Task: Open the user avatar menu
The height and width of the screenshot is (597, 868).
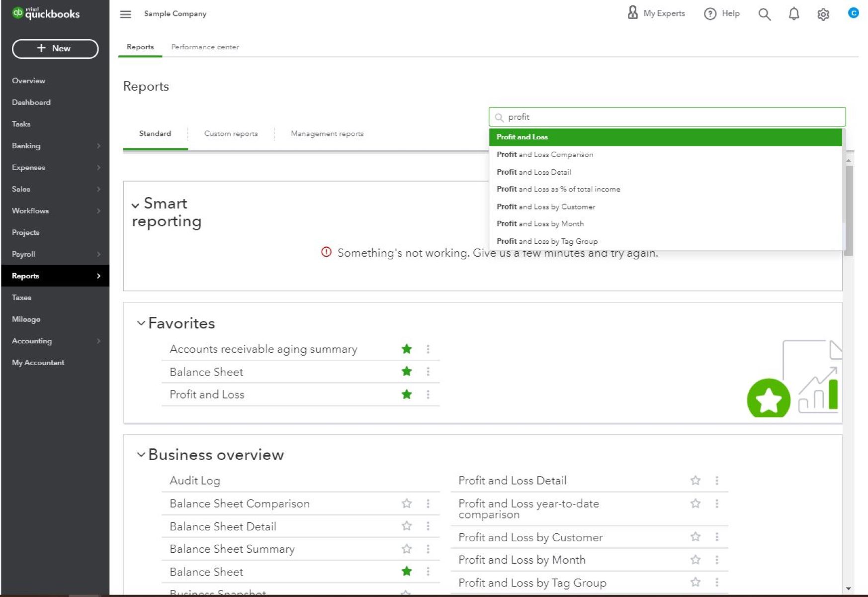Action: [x=853, y=14]
